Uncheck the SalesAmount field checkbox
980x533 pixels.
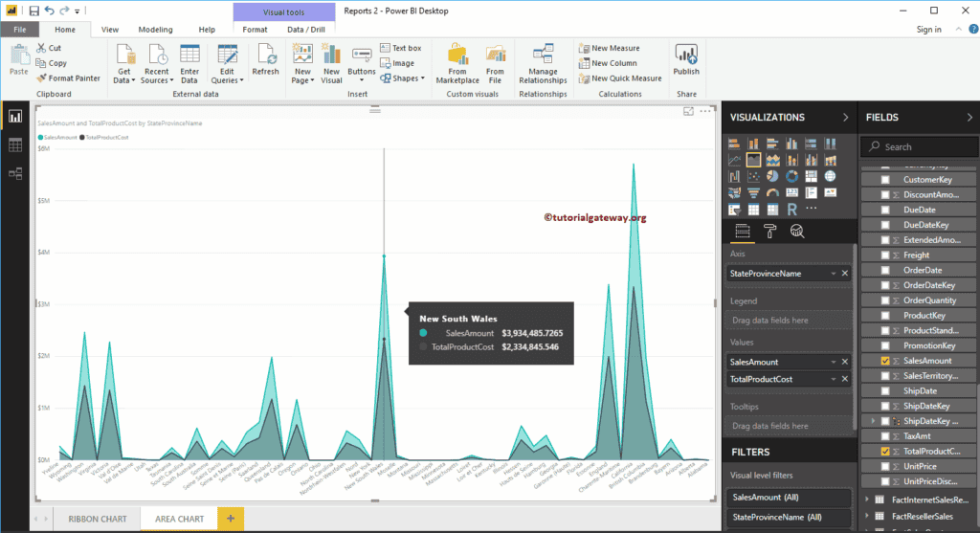tap(885, 361)
